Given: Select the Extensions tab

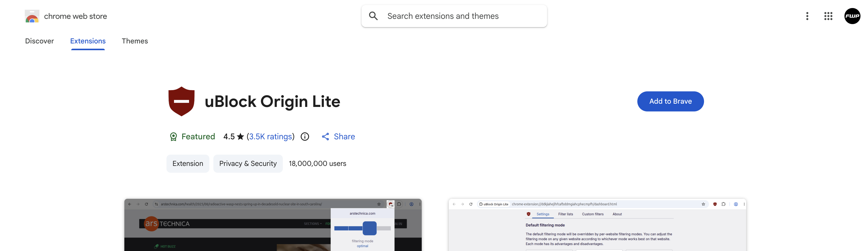Looking at the screenshot, I should coord(88,41).
